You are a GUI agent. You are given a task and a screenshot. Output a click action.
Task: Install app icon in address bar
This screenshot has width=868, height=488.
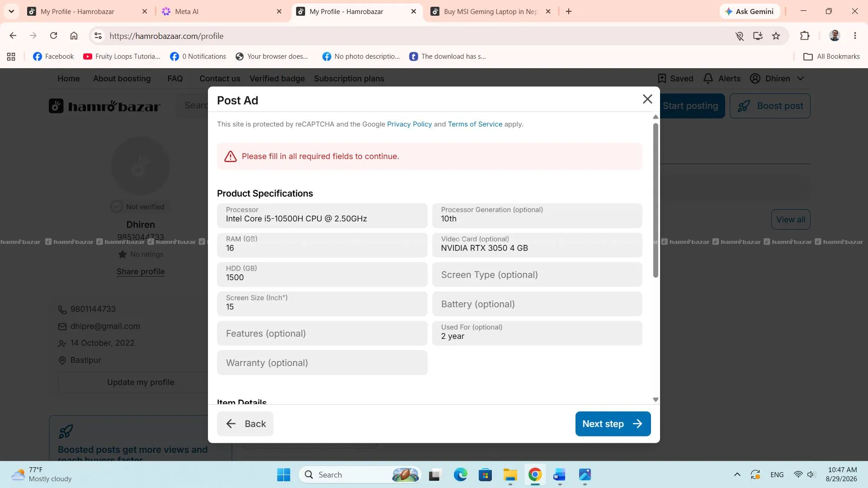(758, 36)
